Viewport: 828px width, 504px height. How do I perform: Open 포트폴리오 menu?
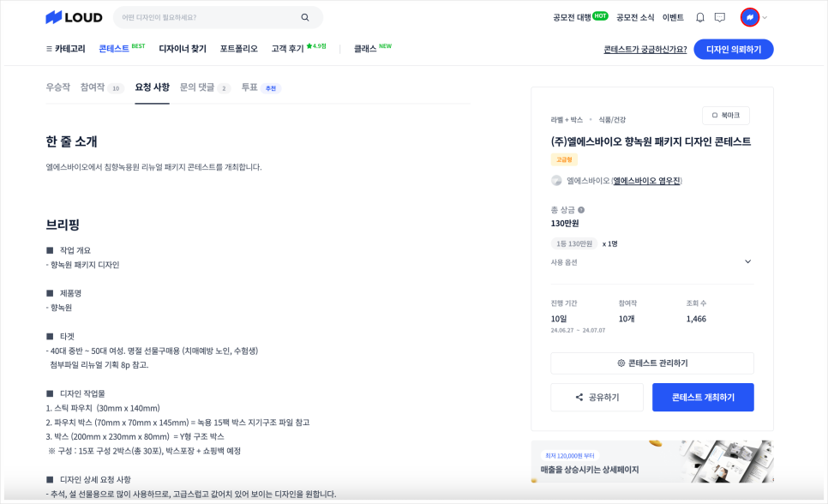point(238,49)
